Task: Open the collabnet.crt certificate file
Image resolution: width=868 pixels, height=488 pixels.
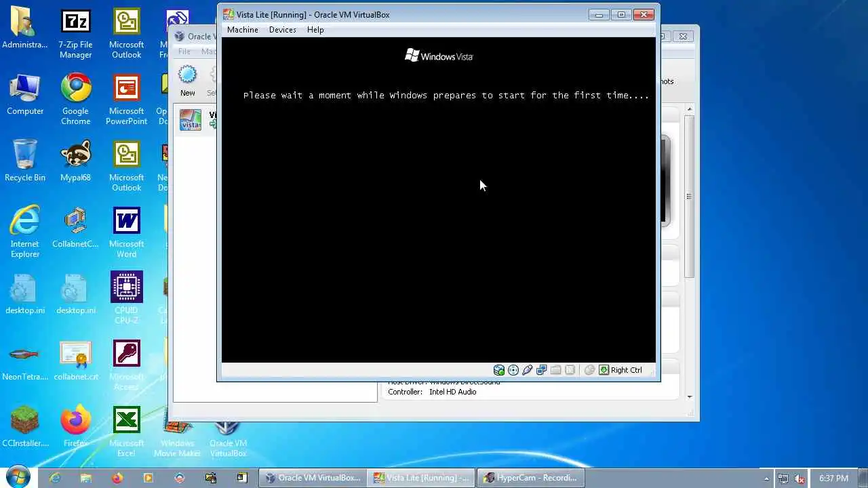Action: point(75,360)
